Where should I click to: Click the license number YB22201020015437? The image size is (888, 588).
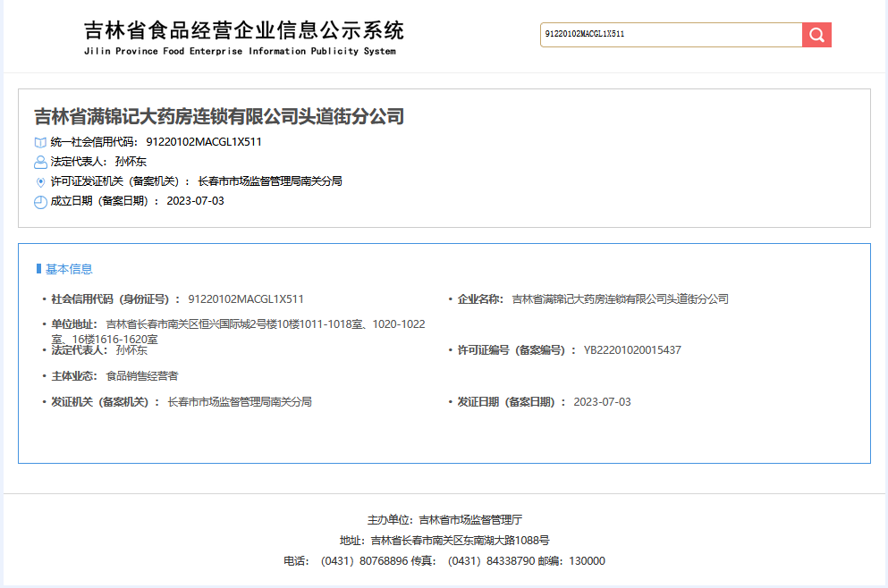[x=632, y=350]
